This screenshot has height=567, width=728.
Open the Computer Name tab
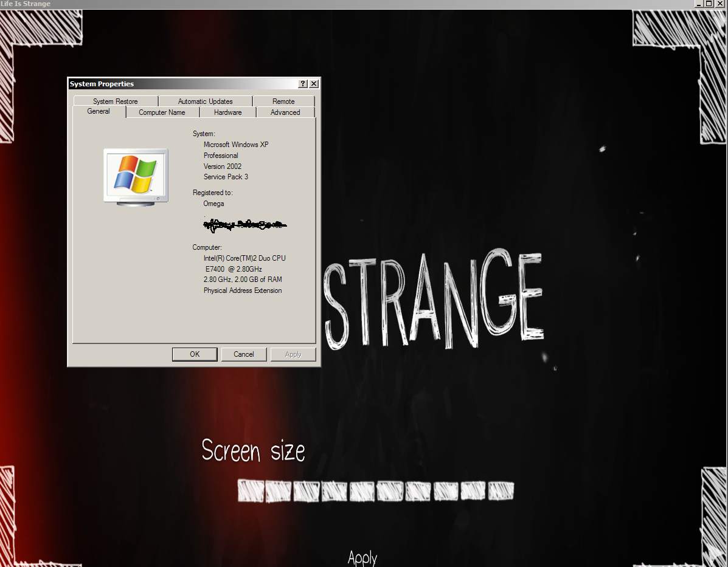162,112
